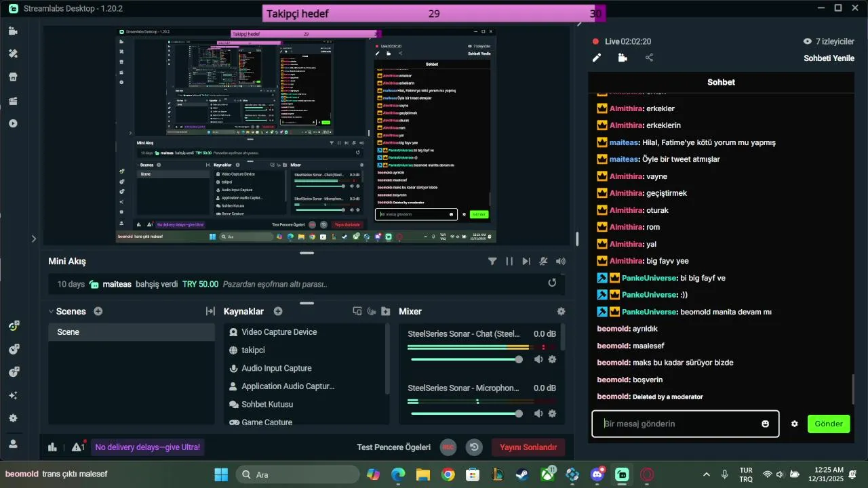Open Steam from the taskbar
868x488 pixels.
[x=522, y=474]
